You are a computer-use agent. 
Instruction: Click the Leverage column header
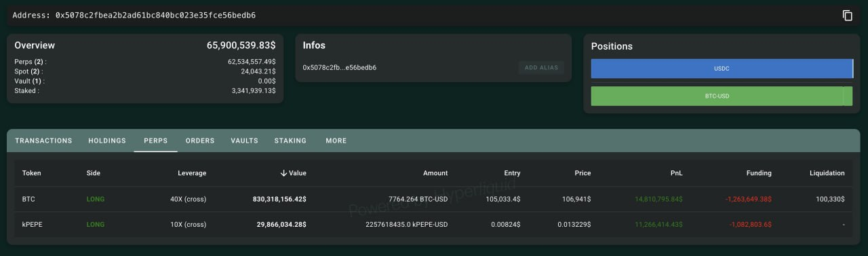[192, 173]
